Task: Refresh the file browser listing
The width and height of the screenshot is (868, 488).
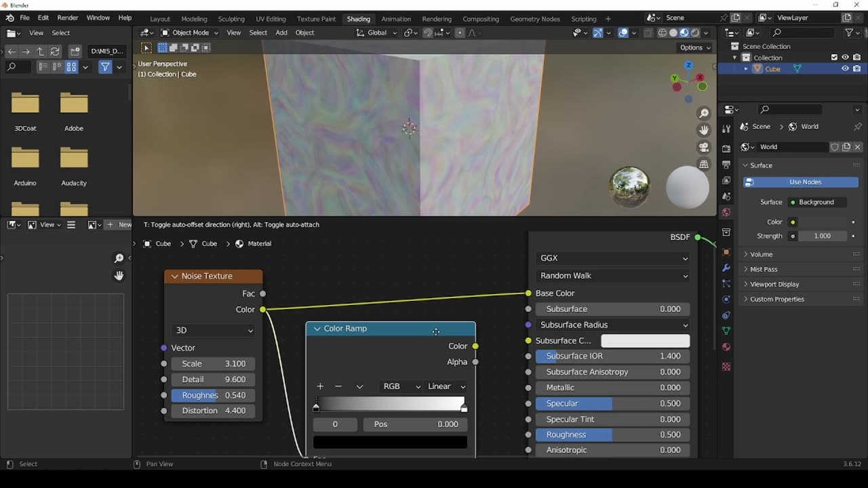Action: click(x=55, y=51)
